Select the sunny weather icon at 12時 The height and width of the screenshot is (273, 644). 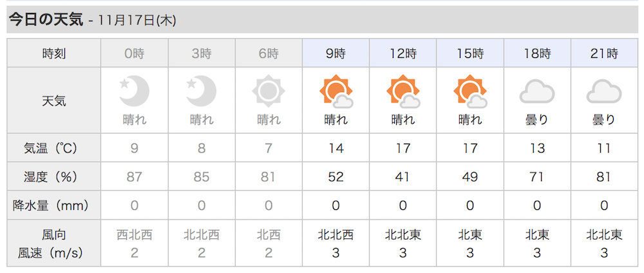pyautogui.click(x=403, y=91)
